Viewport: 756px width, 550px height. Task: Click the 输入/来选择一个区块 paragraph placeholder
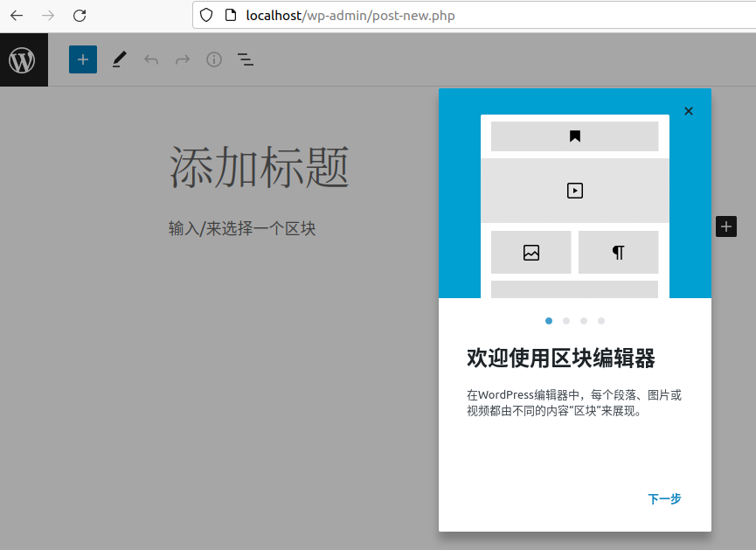(242, 228)
